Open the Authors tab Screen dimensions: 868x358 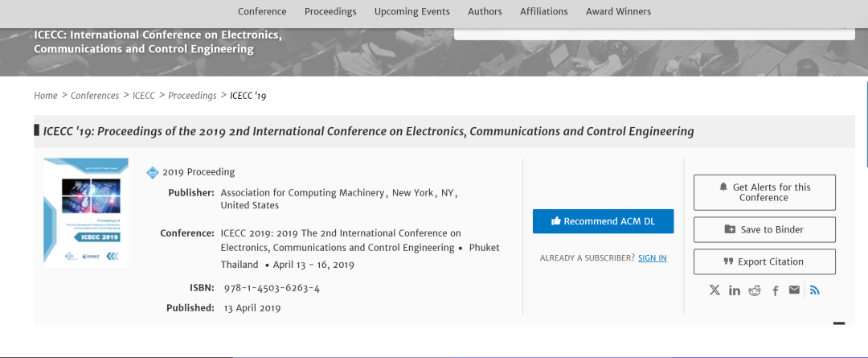pos(485,11)
